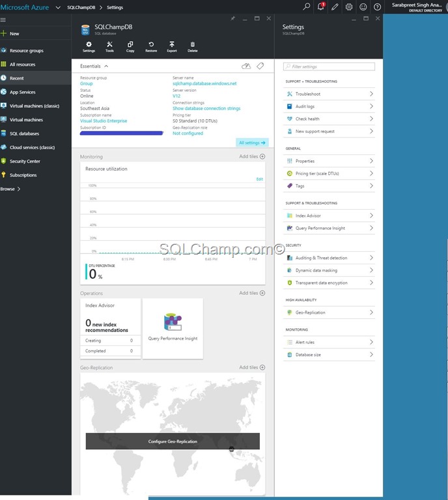Screen dimensions: 448x500
Task: Open the Query Performance Insight tile
Action: (173, 328)
